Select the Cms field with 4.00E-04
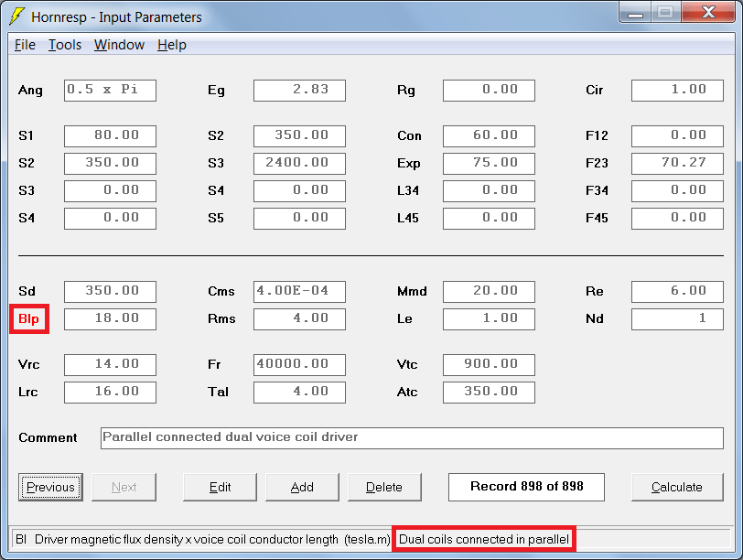 (299, 292)
